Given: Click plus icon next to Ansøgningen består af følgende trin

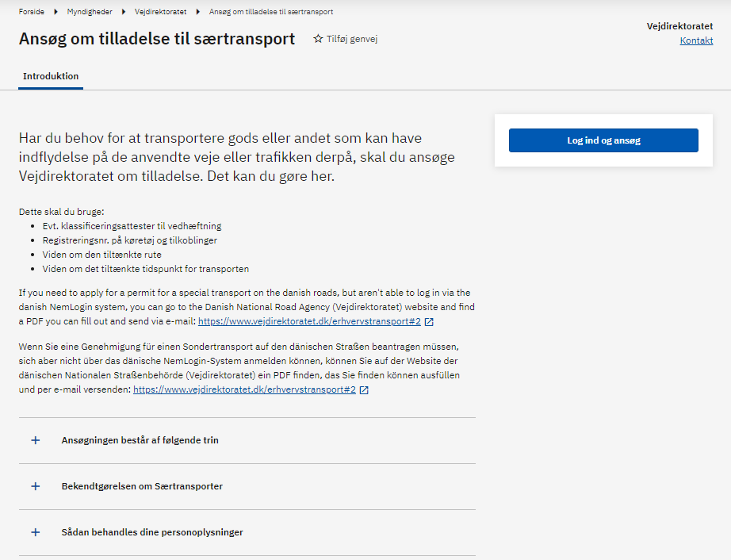Looking at the screenshot, I should click(36, 440).
